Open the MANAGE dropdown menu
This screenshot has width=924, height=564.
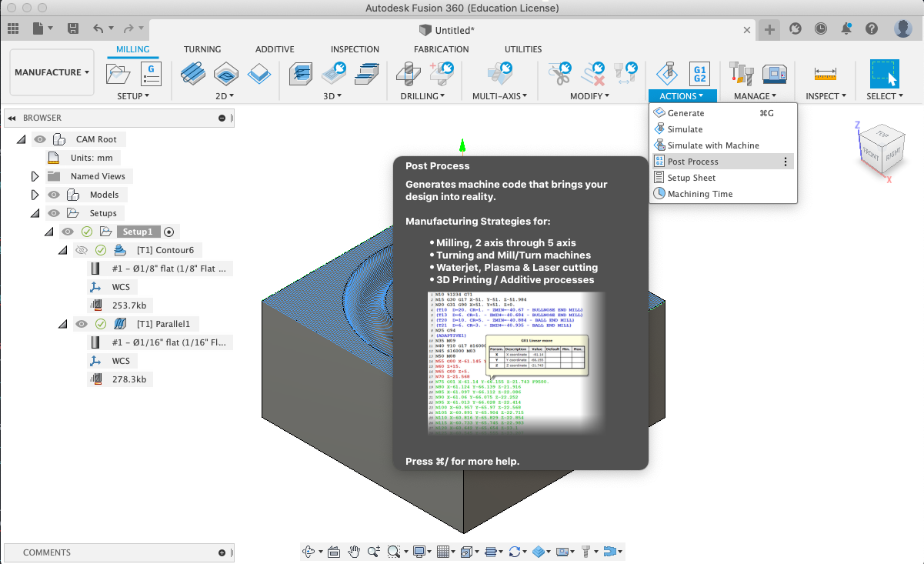755,96
